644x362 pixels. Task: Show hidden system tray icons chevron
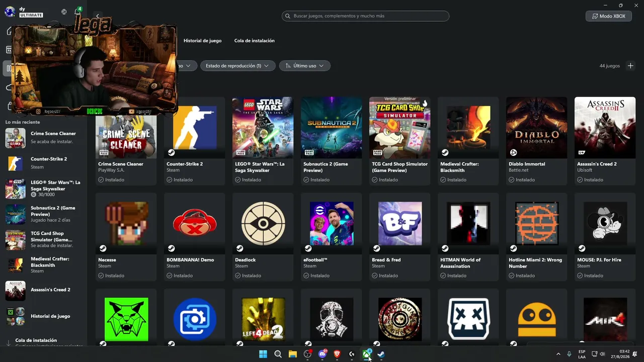558,354
